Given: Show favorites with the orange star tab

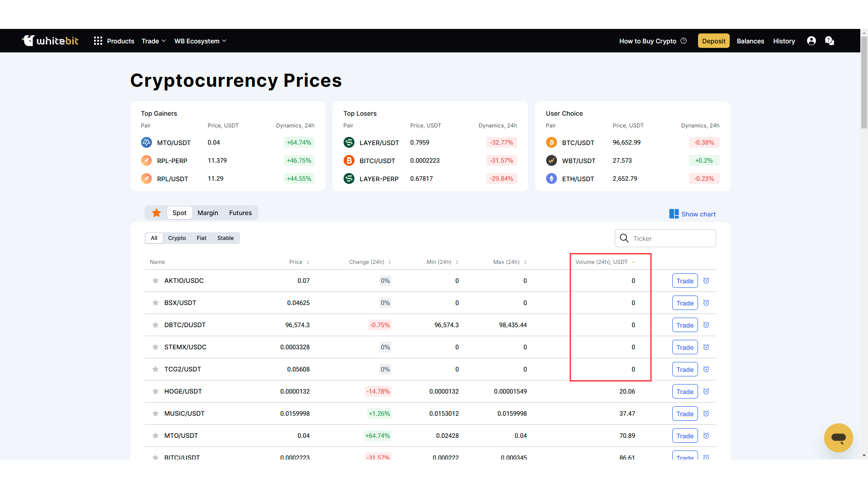Looking at the screenshot, I should (156, 213).
